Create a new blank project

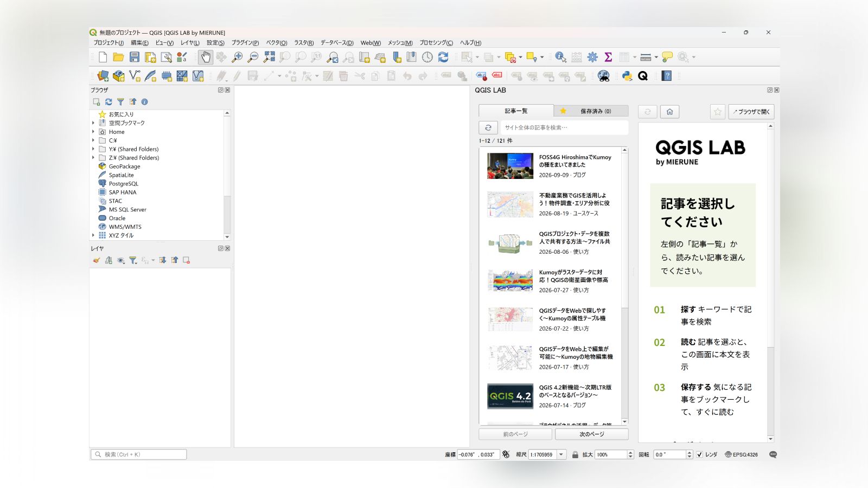pyautogui.click(x=103, y=57)
